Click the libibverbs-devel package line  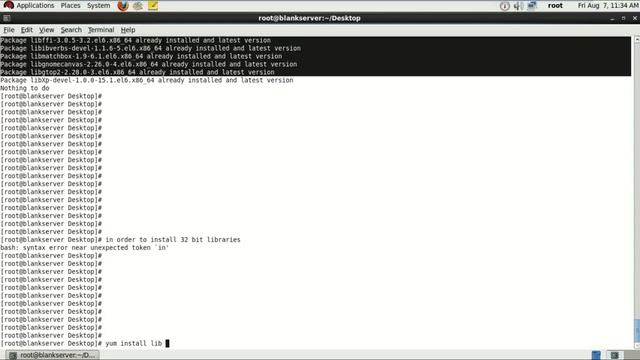click(x=150, y=48)
